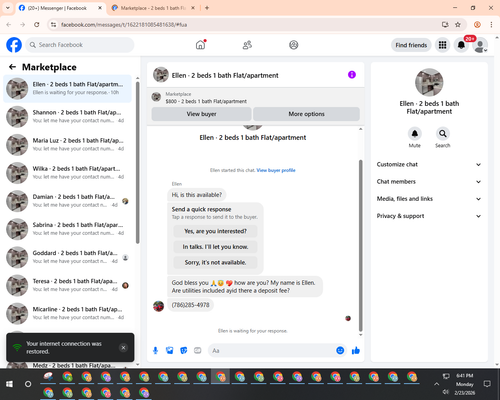The height and width of the screenshot is (400, 500).
Task: Click the conversation list scrollbar
Action: click(137, 163)
